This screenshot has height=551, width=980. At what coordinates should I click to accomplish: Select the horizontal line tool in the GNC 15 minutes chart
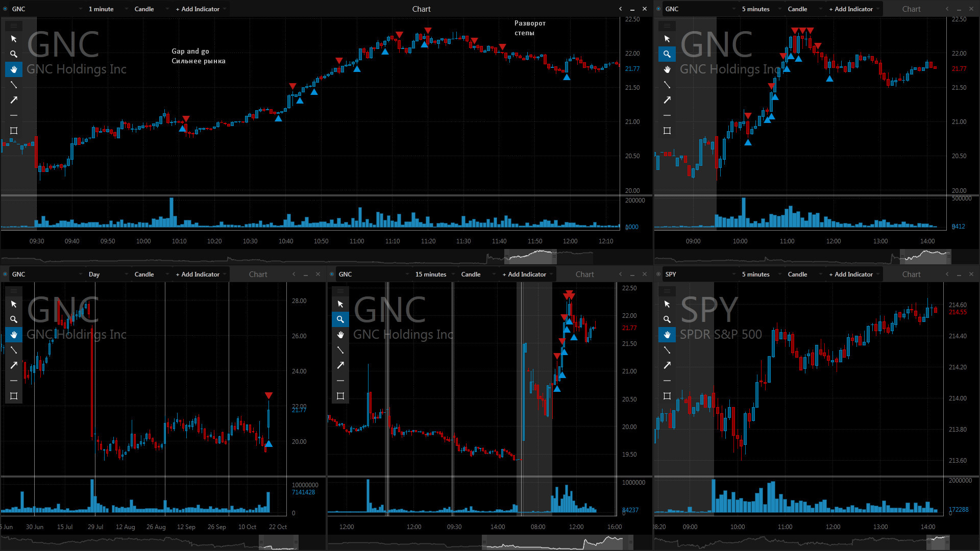coord(340,381)
